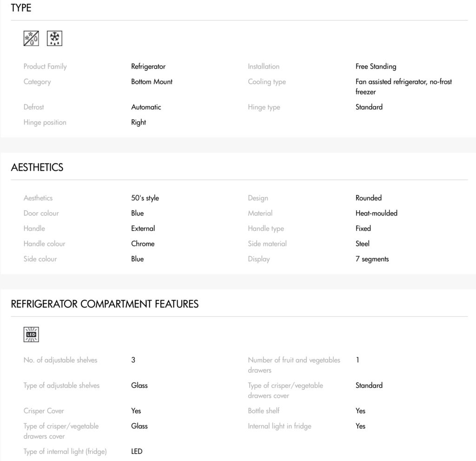This screenshot has width=476, height=461.
Task: Click the Chrome handle colour value
Action: [143, 244]
